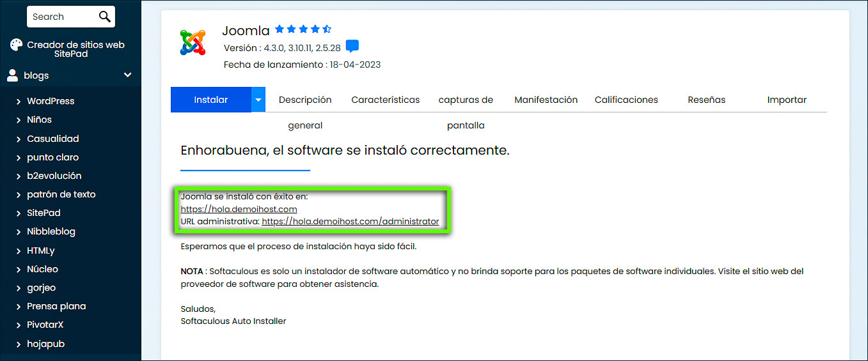
Task: Open the hola.demoihost.com site link
Action: (239, 209)
